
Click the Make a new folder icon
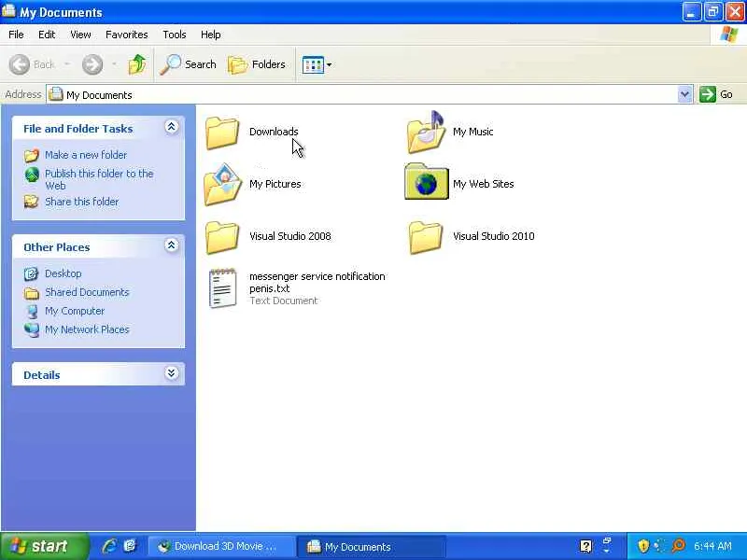(x=32, y=155)
